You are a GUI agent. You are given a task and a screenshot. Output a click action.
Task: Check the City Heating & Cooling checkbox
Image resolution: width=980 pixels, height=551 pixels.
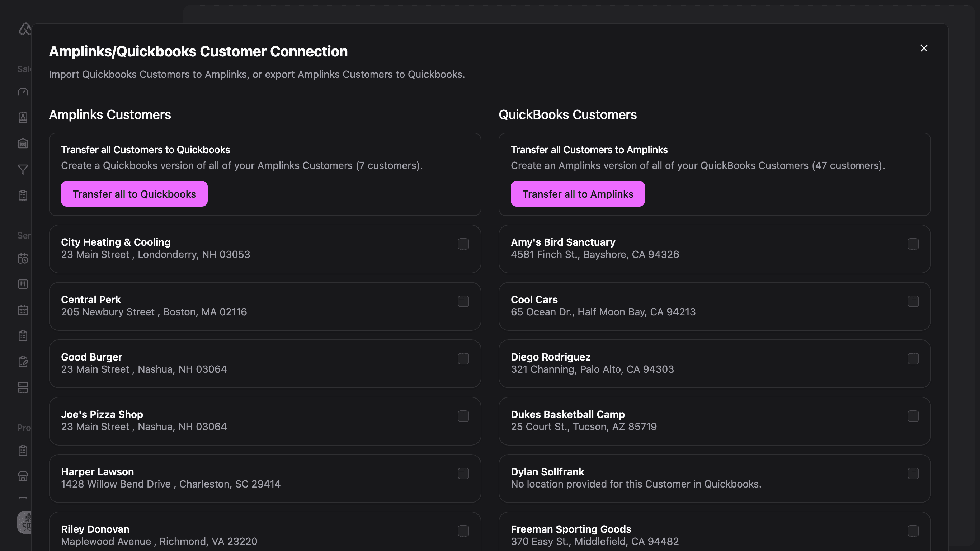[463, 244]
